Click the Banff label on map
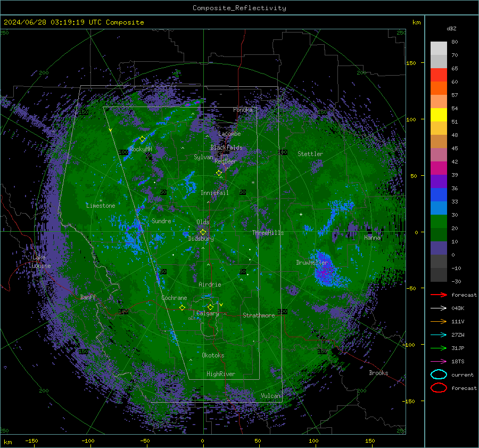The image size is (479, 448). click(88, 297)
